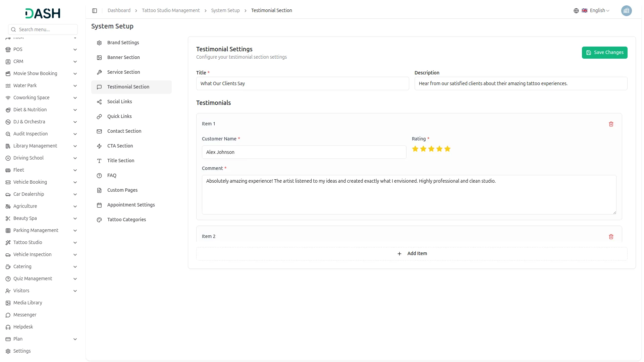644x362 pixels.
Task: Open the Helpdesk headset icon
Action: coord(8,327)
